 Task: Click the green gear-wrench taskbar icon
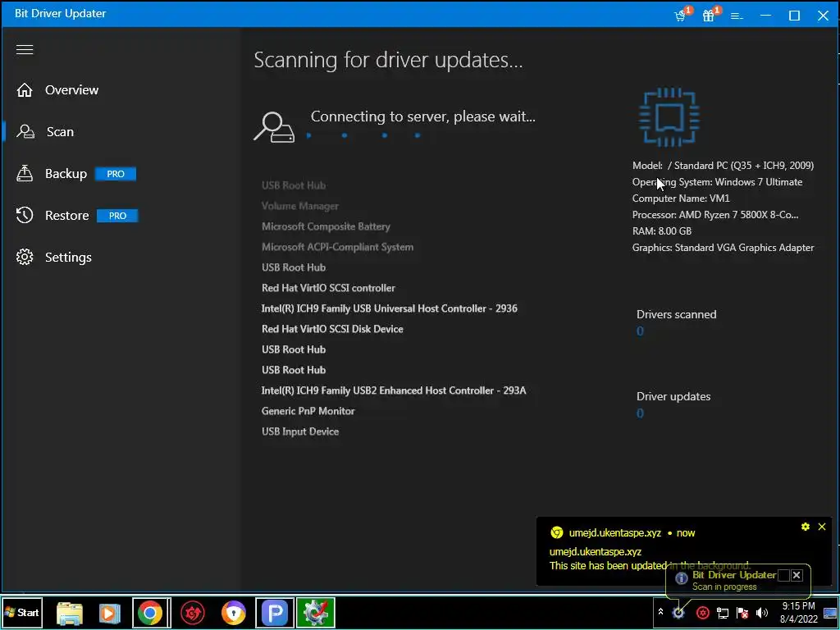click(316, 613)
